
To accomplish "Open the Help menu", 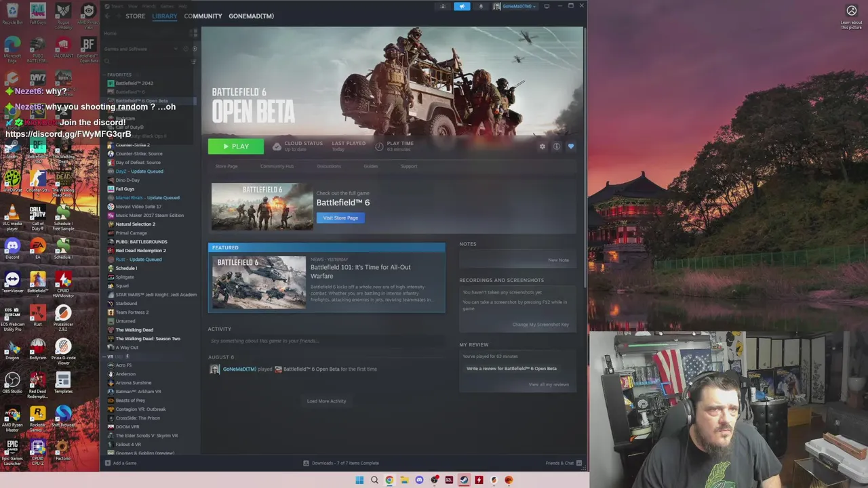I will [182, 6].
